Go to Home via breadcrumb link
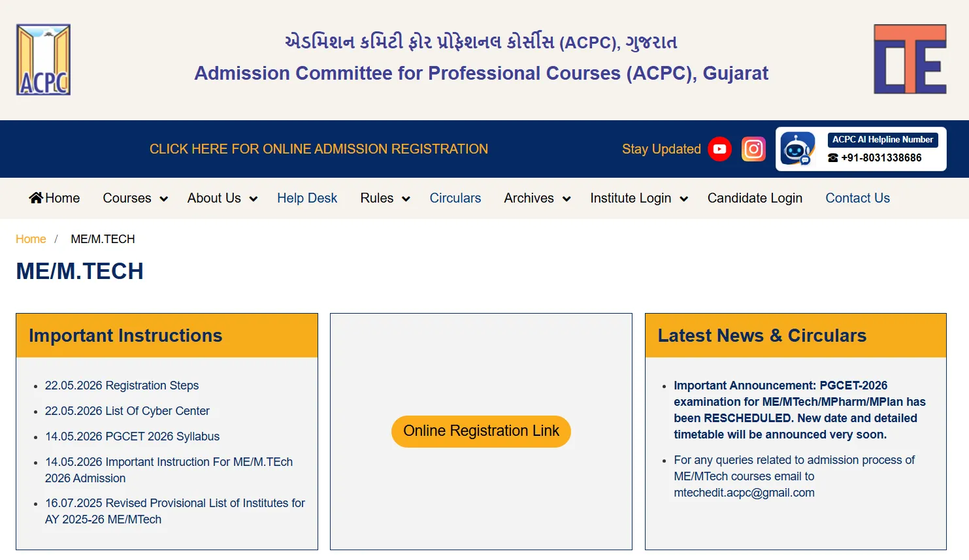The image size is (969, 560). 31,239
